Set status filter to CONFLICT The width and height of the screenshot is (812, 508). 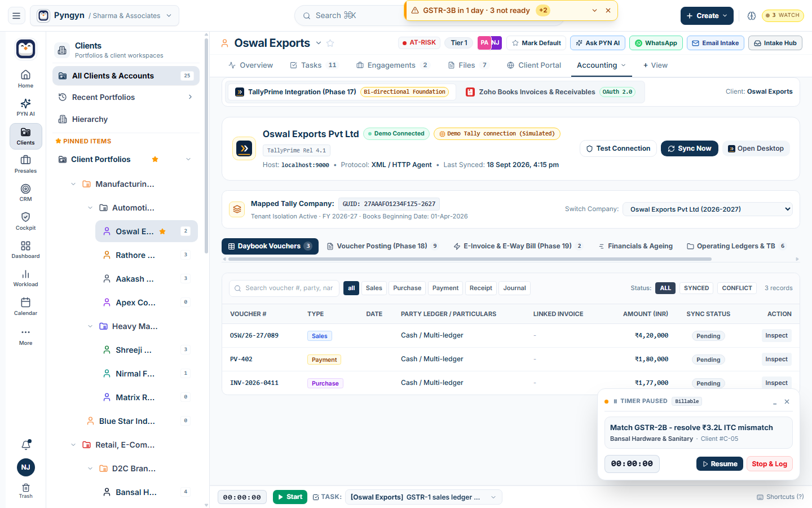click(x=737, y=288)
